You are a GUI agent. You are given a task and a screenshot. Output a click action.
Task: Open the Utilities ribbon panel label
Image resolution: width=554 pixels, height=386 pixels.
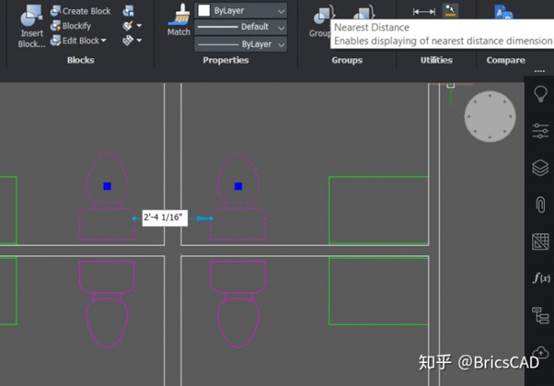tap(436, 60)
